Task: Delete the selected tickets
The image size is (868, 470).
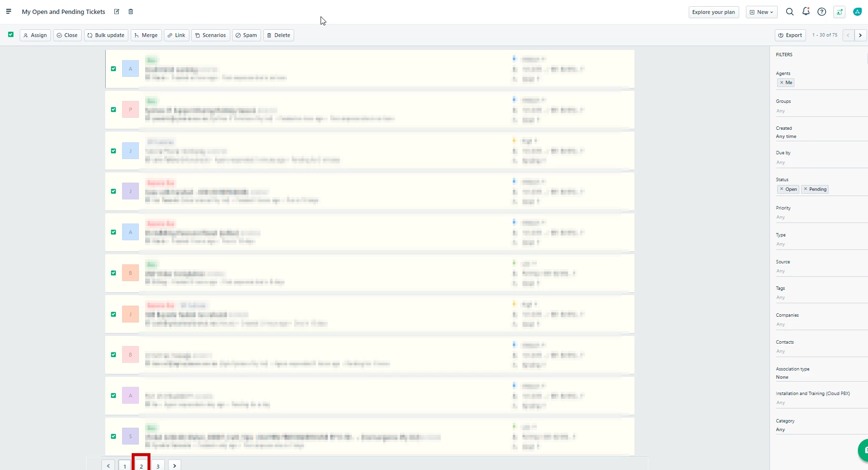Action: [x=279, y=35]
